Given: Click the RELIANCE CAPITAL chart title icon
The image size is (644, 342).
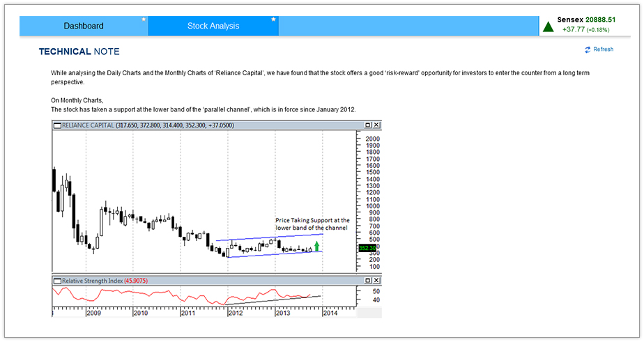Looking at the screenshot, I should pyautogui.click(x=57, y=125).
